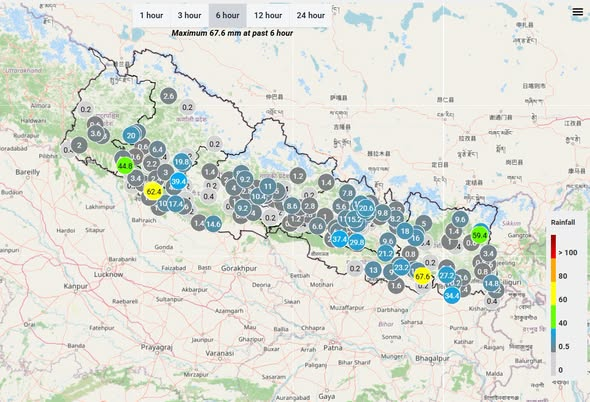The width and height of the screenshot is (590, 402).
Task: Click the gray 2.6 station marker
Action: click(x=169, y=96)
